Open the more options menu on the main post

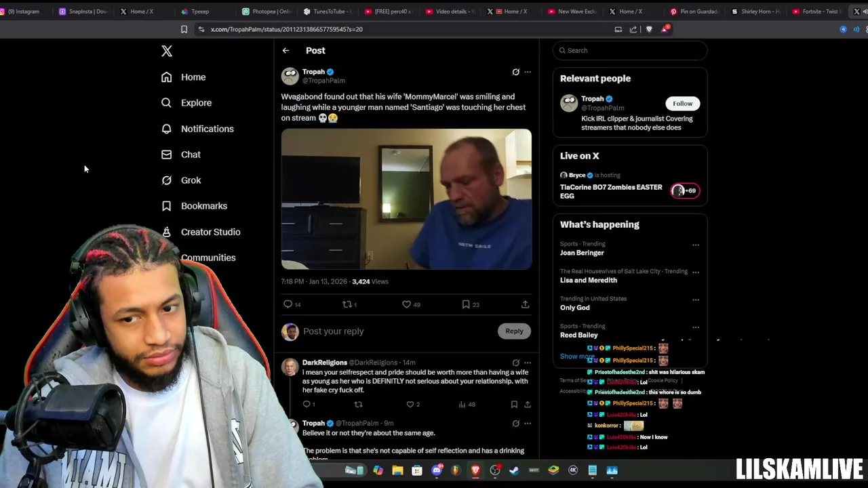[528, 72]
